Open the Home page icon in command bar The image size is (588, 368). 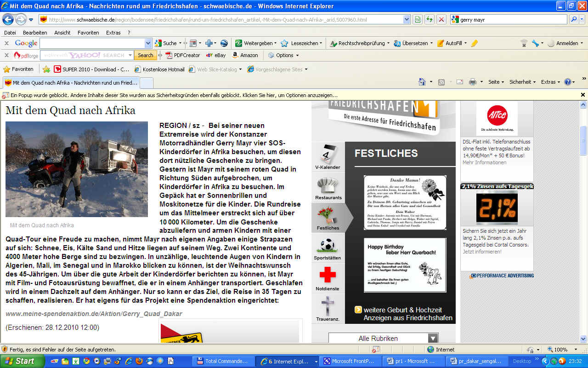422,82
